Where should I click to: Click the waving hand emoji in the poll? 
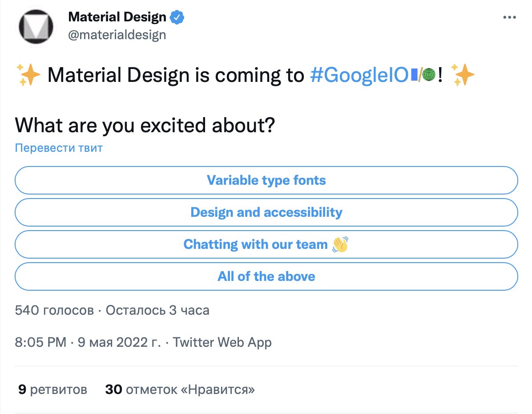pos(340,244)
